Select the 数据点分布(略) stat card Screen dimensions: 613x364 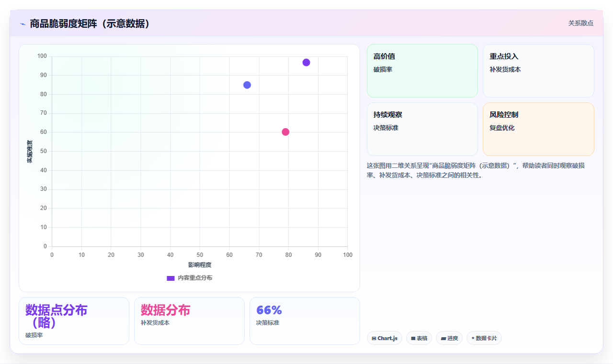(x=74, y=321)
